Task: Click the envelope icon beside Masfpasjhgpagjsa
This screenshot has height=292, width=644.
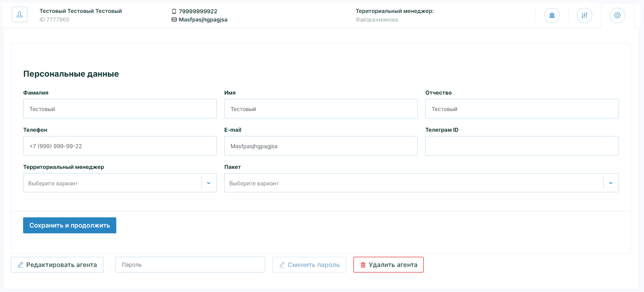Action: coord(174,20)
